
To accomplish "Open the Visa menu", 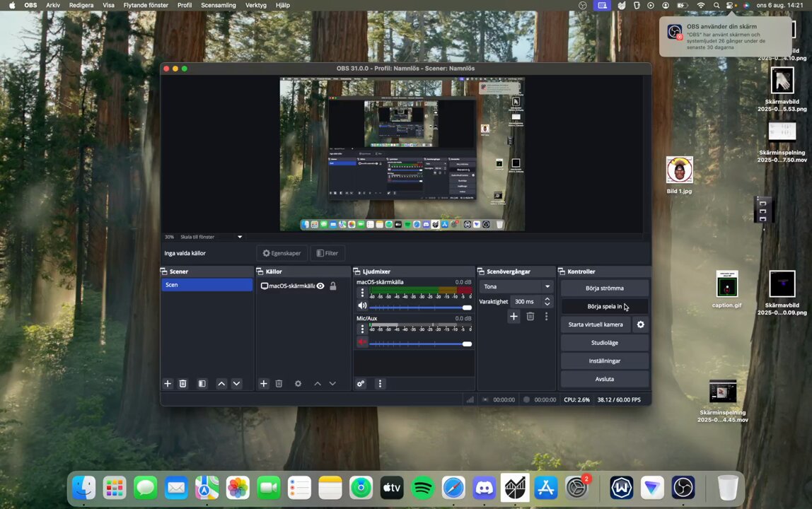I will pos(108,5).
